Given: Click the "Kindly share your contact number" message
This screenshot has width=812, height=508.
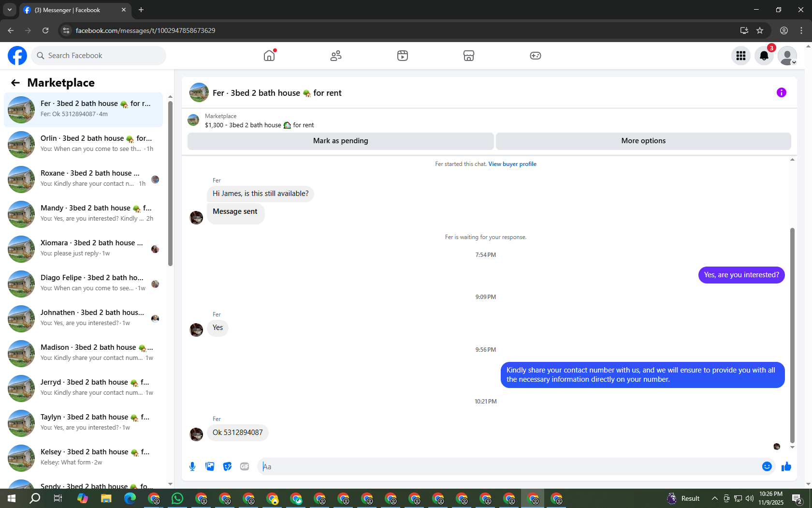Looking at the screenshot, I should pyautogui.click(x=643, y=375).
